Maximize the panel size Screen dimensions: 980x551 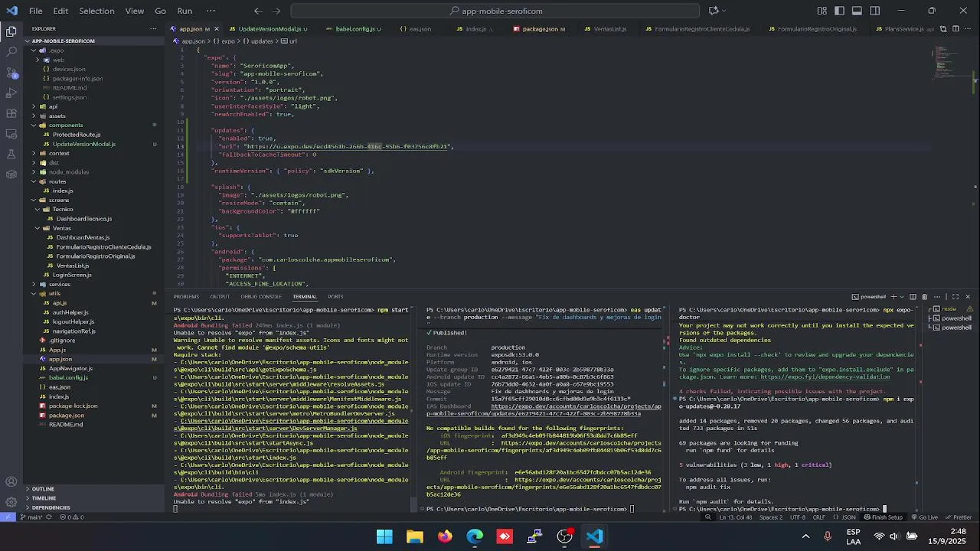[x=955, y=297]
